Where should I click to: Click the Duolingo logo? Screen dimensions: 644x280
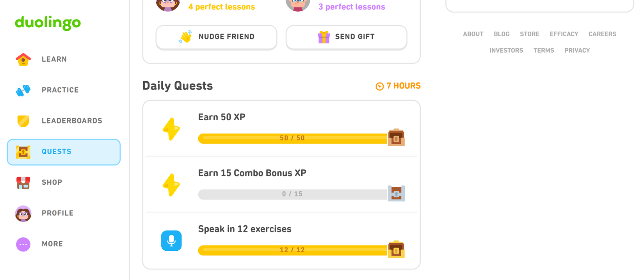[48, 23]
